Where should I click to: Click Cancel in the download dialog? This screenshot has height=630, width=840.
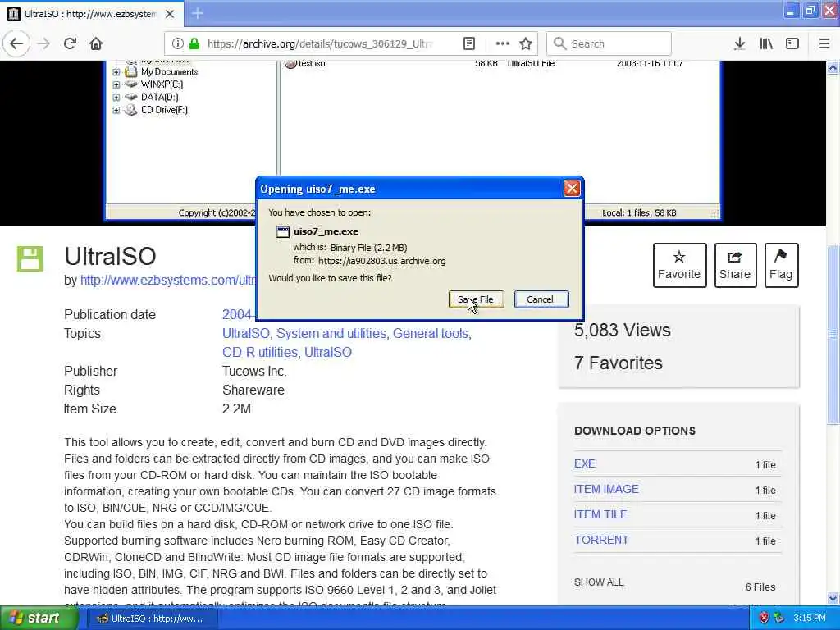[x=541, y=299]
